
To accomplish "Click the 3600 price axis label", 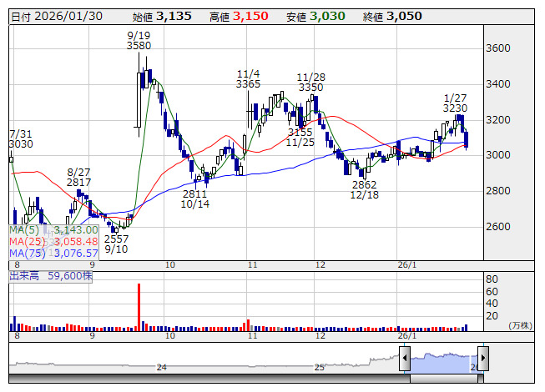I will [x=497, y=48].
